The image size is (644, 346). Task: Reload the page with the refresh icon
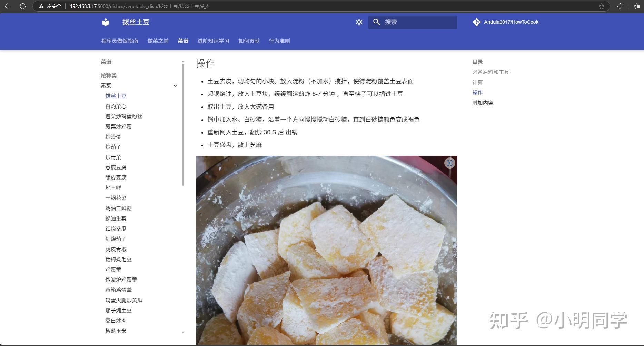click(23, 6)
